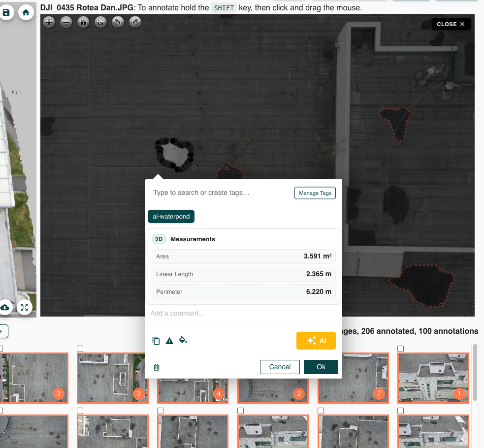Viewport: 484px width, 448px height.
Task: Click the Cancel button
Action: tap(280, 367)
